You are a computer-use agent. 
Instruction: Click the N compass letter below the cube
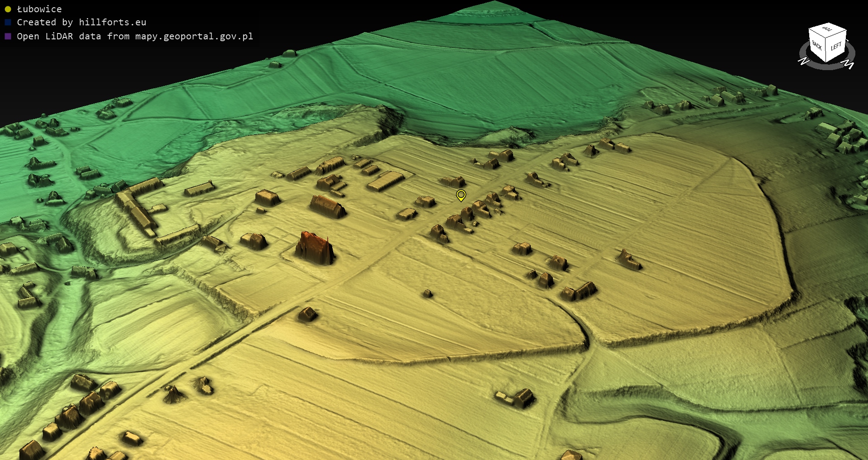click(x=803, y=61)
